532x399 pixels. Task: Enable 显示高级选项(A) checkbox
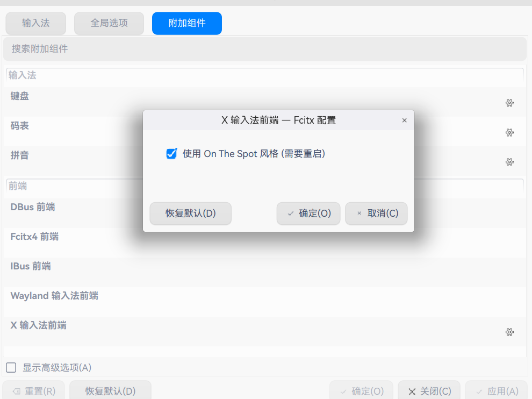pos(11,367)
